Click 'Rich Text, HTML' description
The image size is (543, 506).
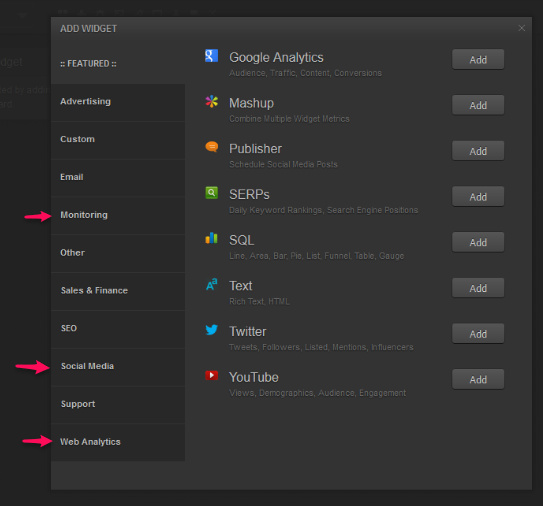click(259, 302)
